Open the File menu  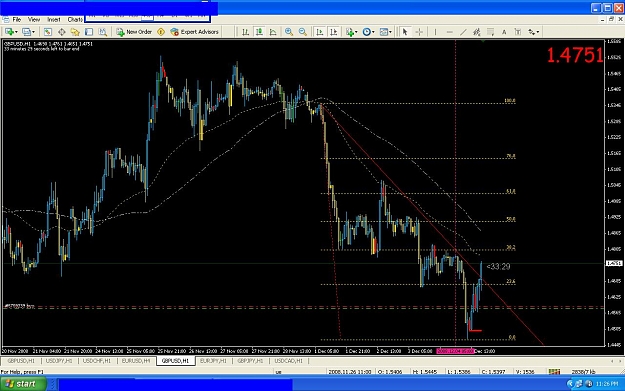[17, 20]
